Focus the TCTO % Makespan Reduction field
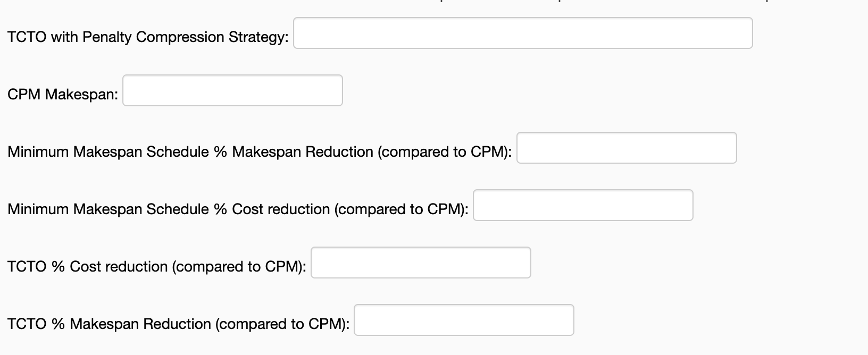The height and width of the screenshot is (355, 868). coord(464,320)
